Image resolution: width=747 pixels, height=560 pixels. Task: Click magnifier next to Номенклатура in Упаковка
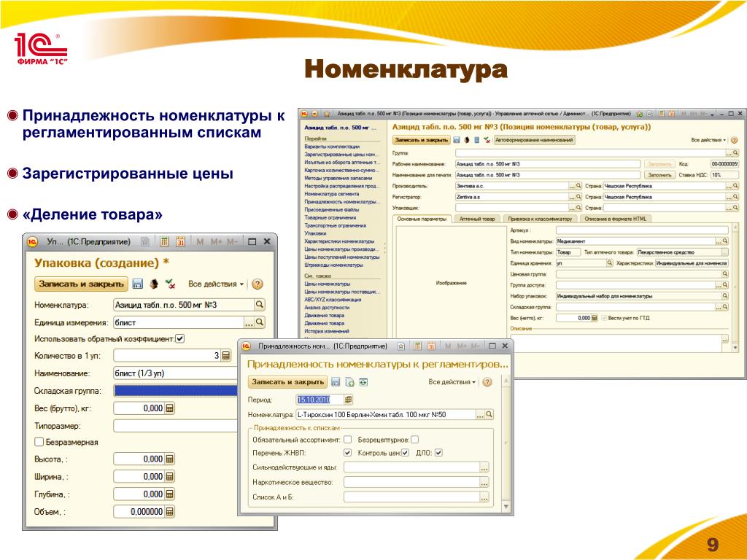click(x=260, y=305)
